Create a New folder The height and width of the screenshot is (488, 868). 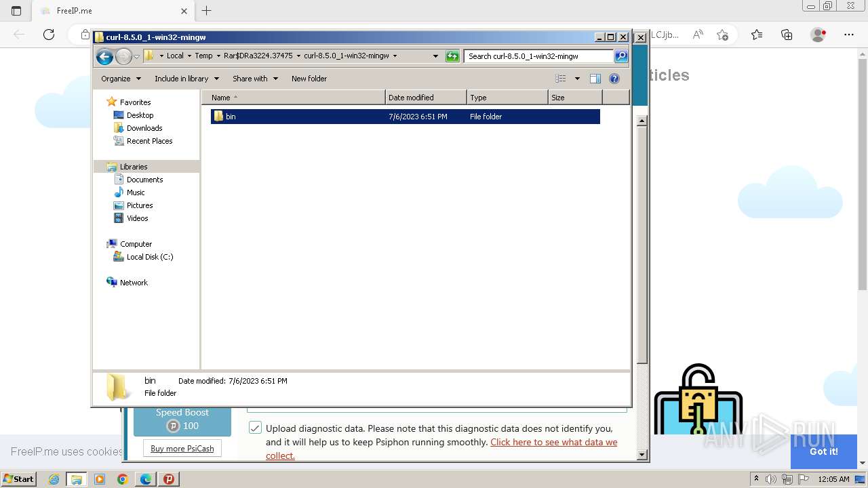pyautogui.click(x=309, y=79)
